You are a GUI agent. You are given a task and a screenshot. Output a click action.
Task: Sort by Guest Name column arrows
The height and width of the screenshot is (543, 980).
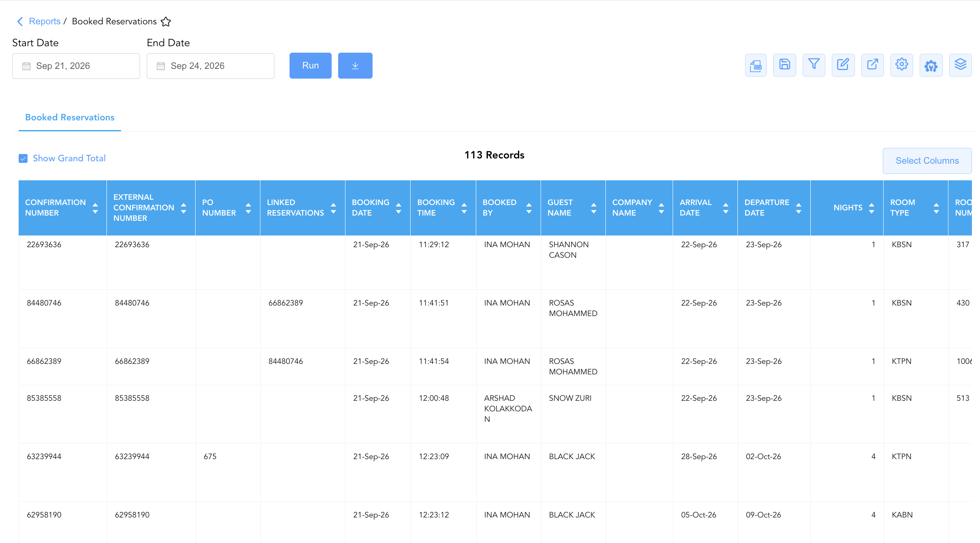click(x=594, y=208)
